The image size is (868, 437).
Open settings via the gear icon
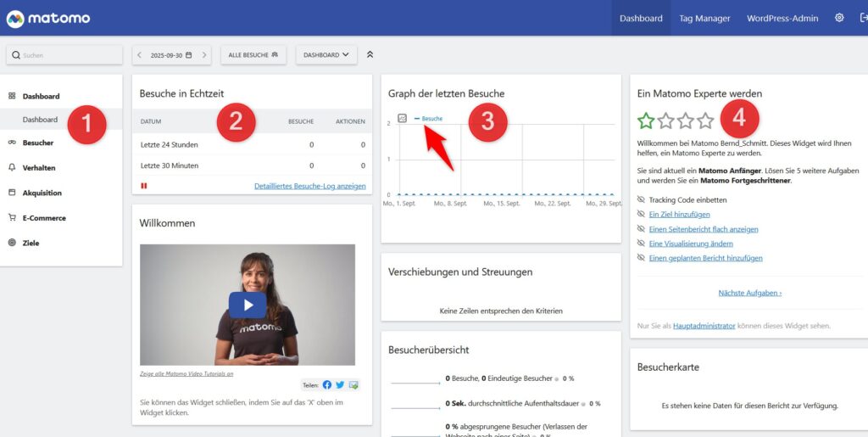(x=839, y=18)
